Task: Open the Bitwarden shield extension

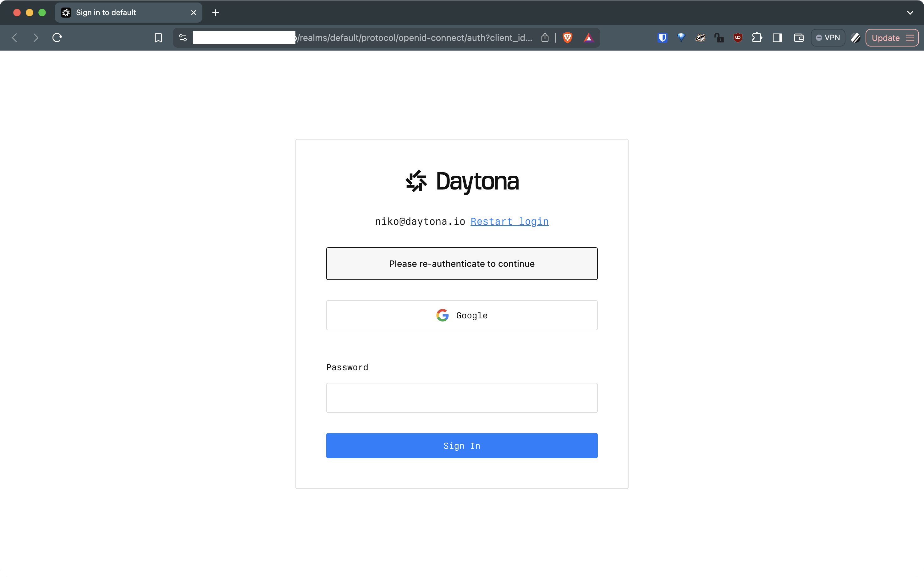Action: pyautogui.click(x=663, y=38)
